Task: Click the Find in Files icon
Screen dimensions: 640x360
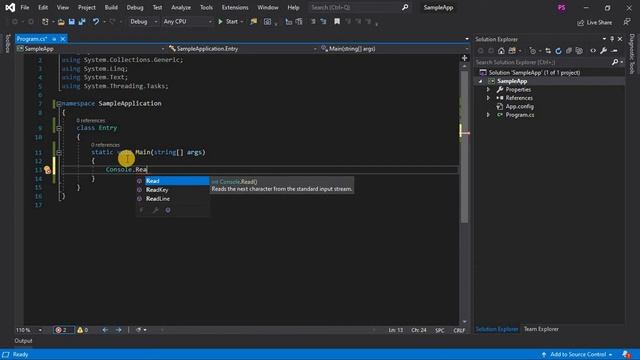Action: tap(253, 22)
